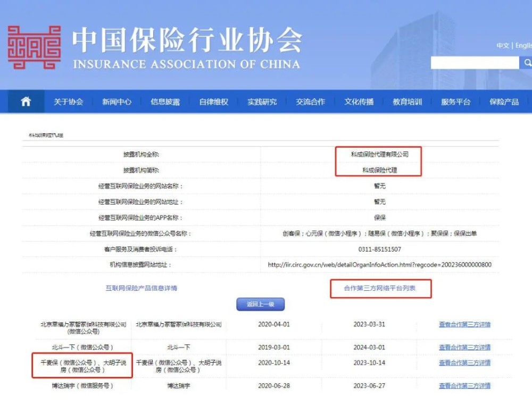View third-party details for 北斗一下 row

coord(464,347)
